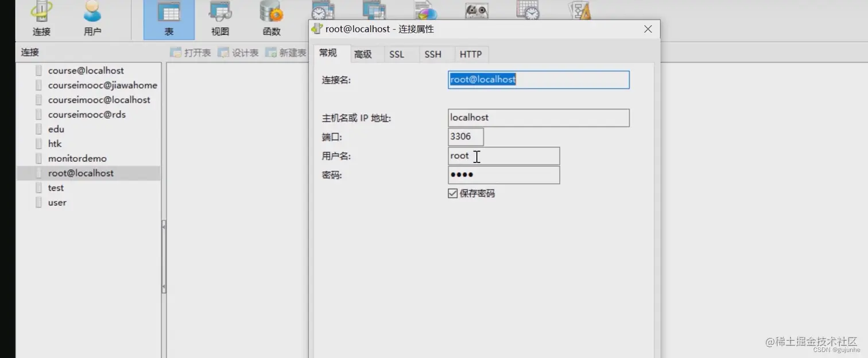Uncheck the 保存密码 save password checkbox
Screen dimensions: 868x358
click(x=452, y=193)
